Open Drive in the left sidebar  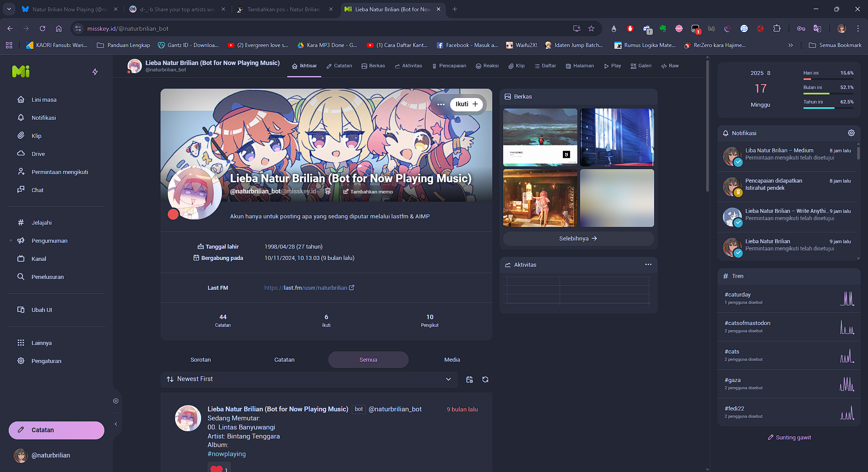pyautogui.click(x=38, y=154)
